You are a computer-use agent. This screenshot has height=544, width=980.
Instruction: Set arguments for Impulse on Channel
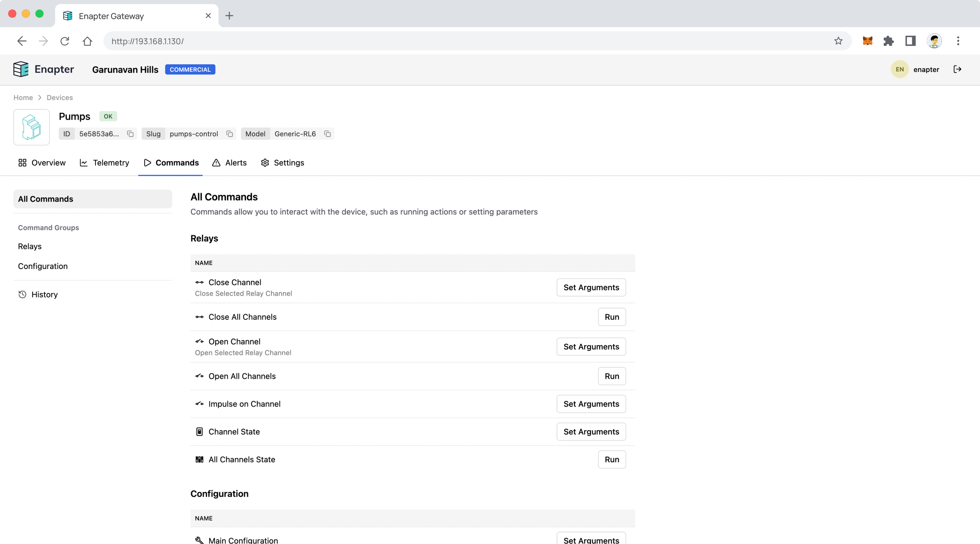[591, 404]
